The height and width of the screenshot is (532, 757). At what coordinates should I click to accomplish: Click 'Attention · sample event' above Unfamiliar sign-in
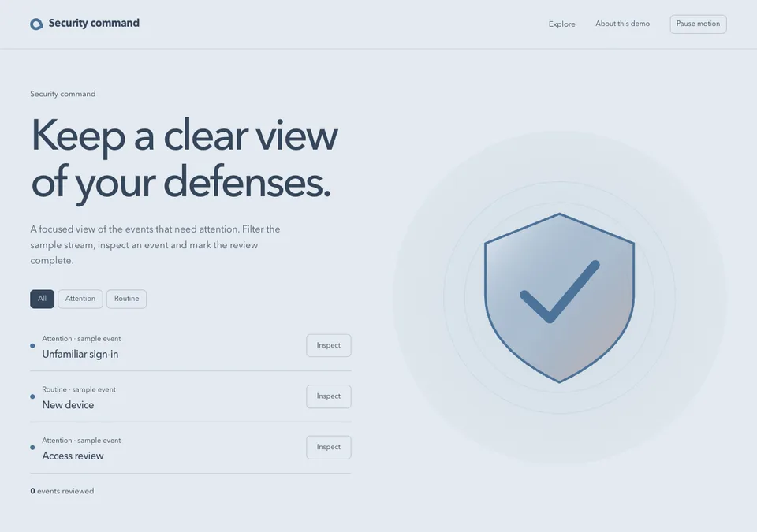click(x=81, y=339)
